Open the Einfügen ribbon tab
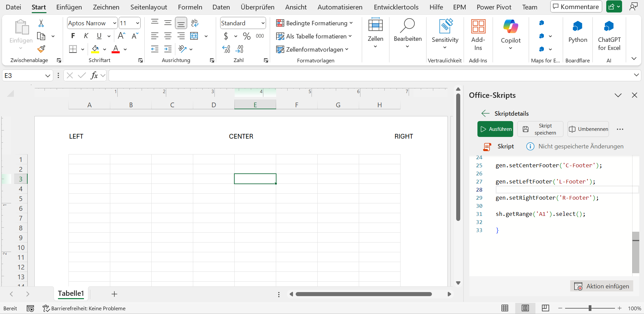Screen dimensions: 644x314 69,7
